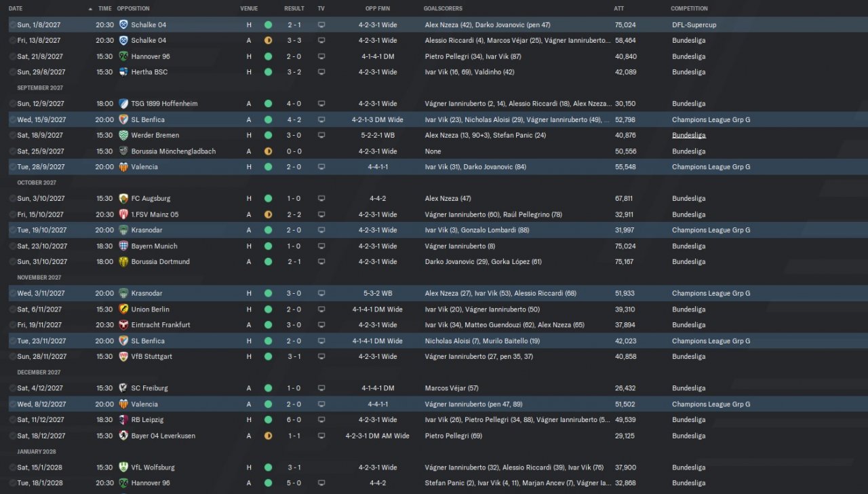The image size is (868, 494).
Task: Click the Schalke 04 badge in the 1/8/2027 row
Action: (x=123, y=24)
